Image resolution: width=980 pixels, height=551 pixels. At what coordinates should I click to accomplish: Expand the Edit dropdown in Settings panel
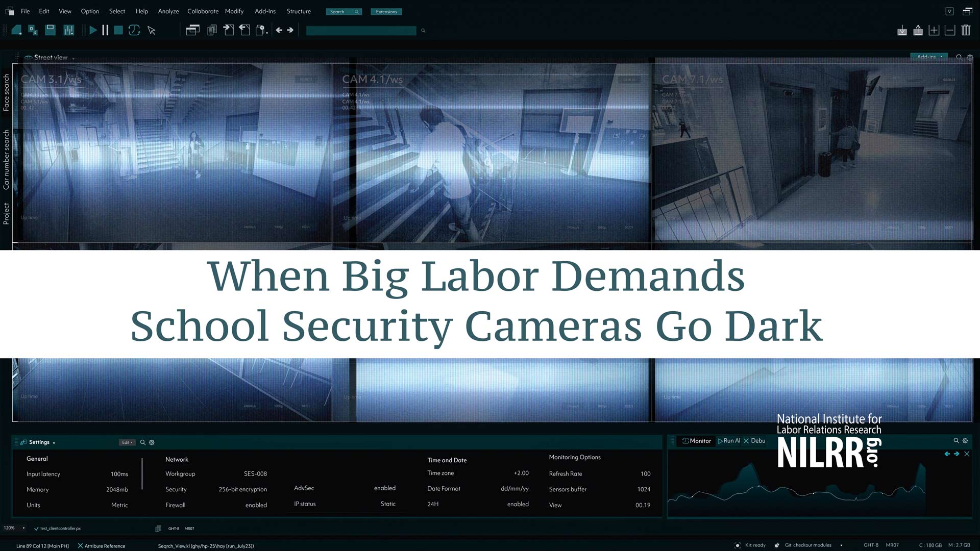click(x=127, y=442)
